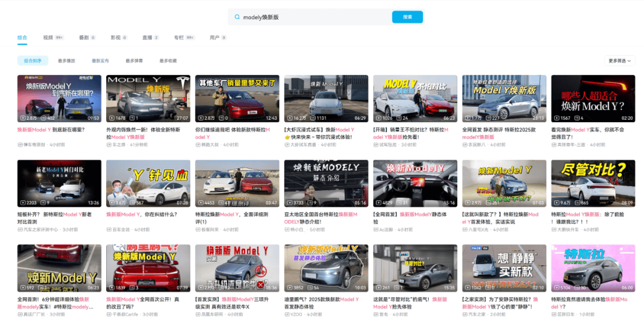
Task: Open the thumbnail reading 其他车厂销量噩梦又来了
Action: [237, 98]
